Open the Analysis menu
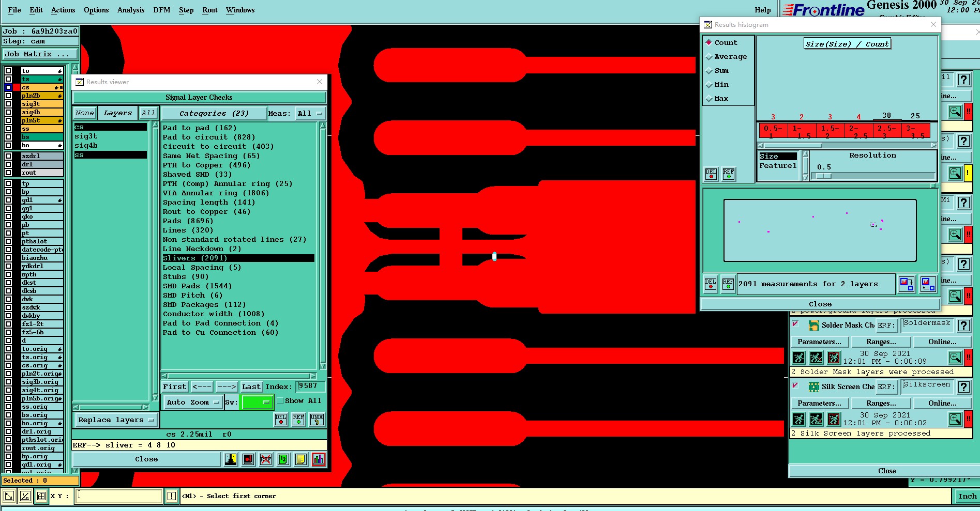980x511 pixels. pyautogui.click(x=131, y=10)
